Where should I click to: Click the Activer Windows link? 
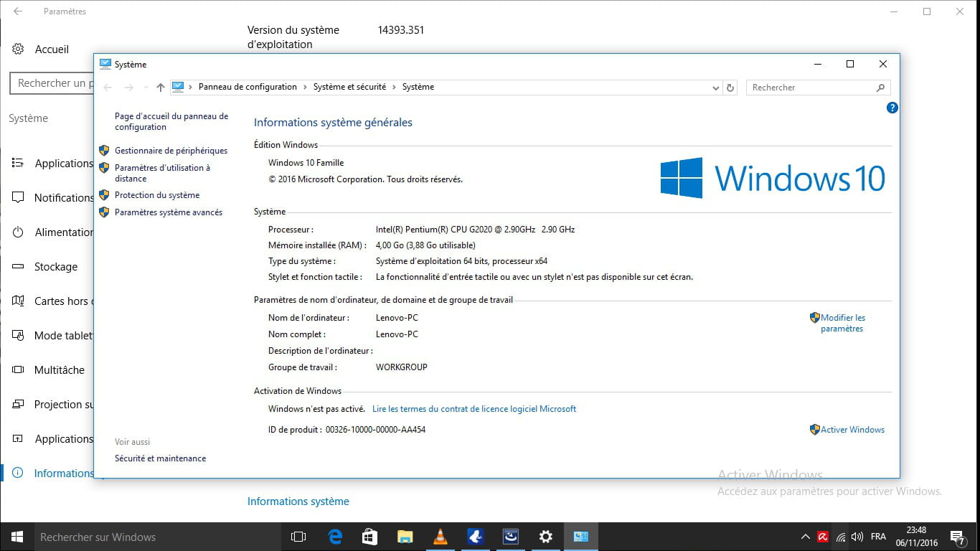(852, 430)
